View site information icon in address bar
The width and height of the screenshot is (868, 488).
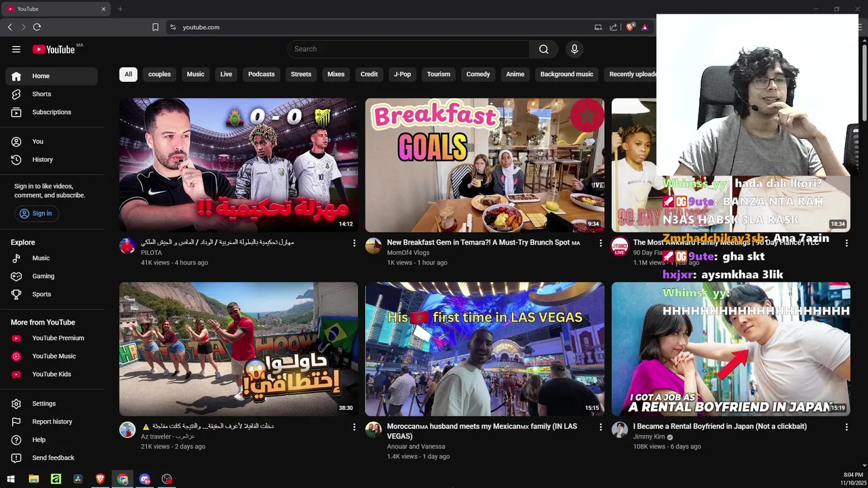click(173, 27)
